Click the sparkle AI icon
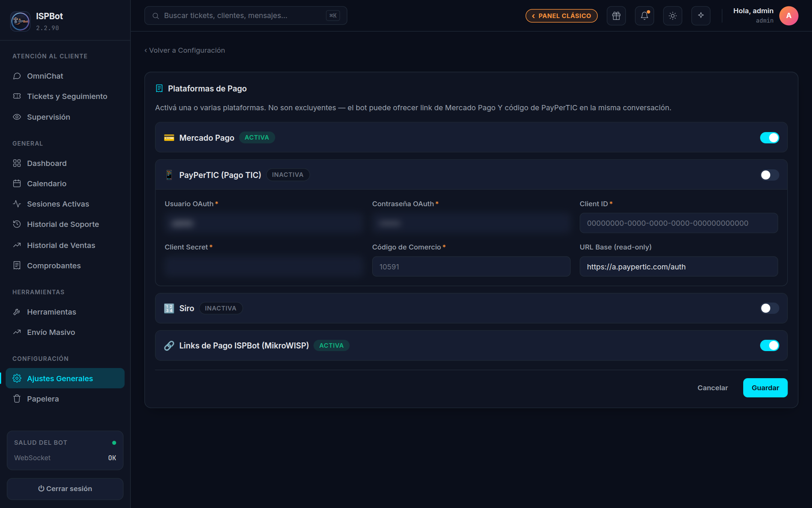 click(x=701, y=16)
